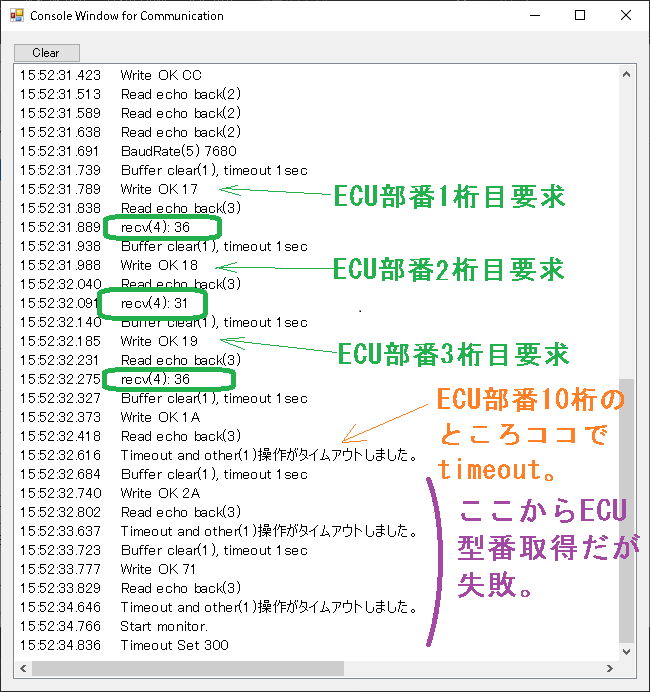Viewport: 650px width, 692px height.
Task: Click the timestamp 15:52:31.739
Action: 60,170
